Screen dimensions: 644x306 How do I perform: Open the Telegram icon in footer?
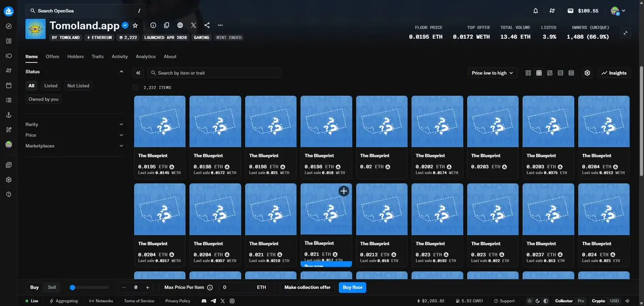[x=213, y=301]
